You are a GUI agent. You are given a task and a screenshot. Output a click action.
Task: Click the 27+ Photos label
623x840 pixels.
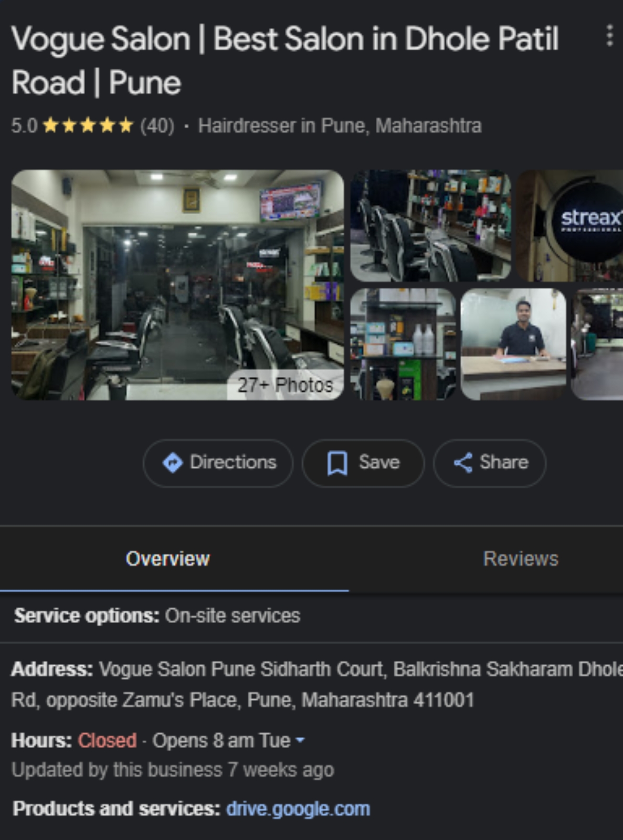tap(285, 385)
